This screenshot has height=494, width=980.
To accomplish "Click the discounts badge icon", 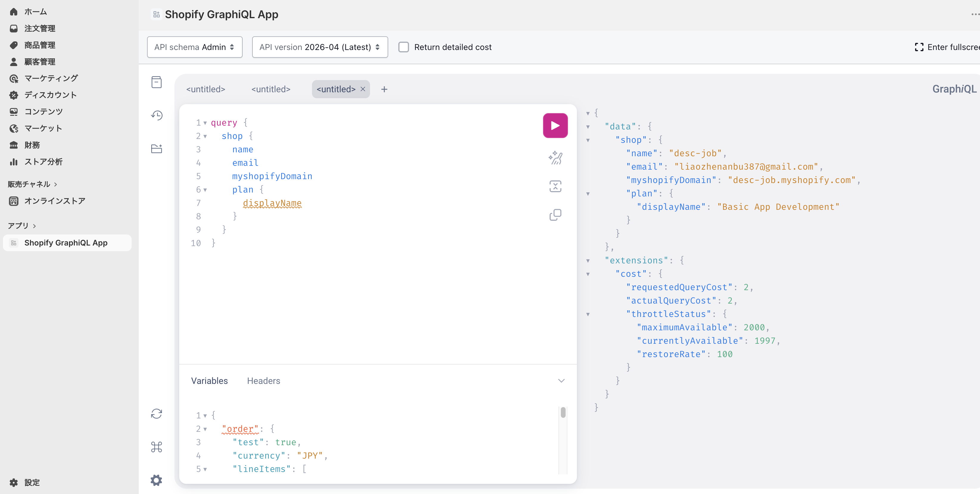I will (x=14, y=95).
